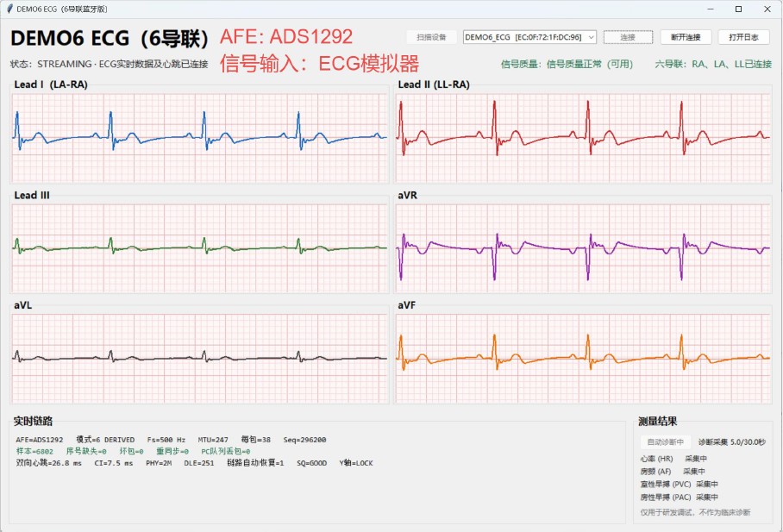
Task: Minimize the DEMO6 ECG window
Action: point(710,9)
